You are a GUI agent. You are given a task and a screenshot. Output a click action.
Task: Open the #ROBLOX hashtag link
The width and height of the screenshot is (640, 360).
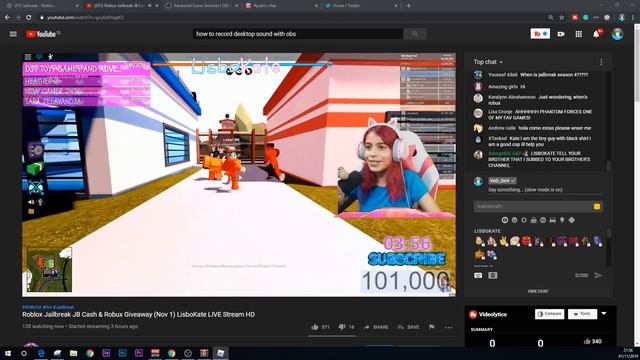(x=31, y=307)
